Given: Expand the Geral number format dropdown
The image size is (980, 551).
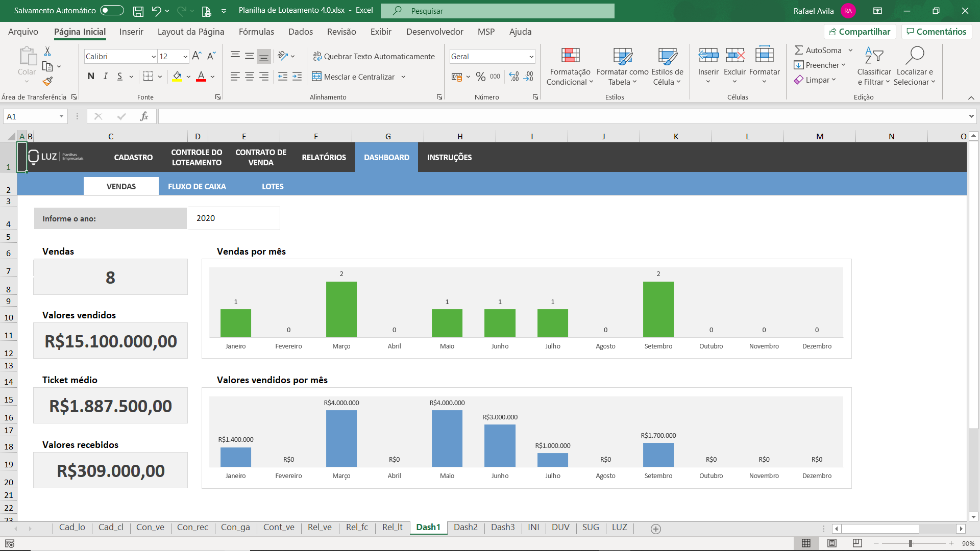Looking at the screenshot, I should tap(531, 57).
